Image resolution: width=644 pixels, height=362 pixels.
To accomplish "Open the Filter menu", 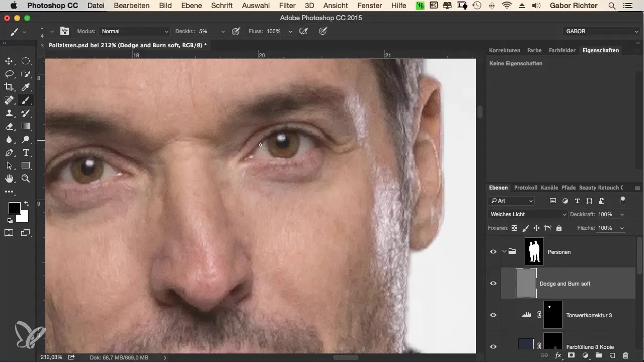I will (x=287, y=6).
